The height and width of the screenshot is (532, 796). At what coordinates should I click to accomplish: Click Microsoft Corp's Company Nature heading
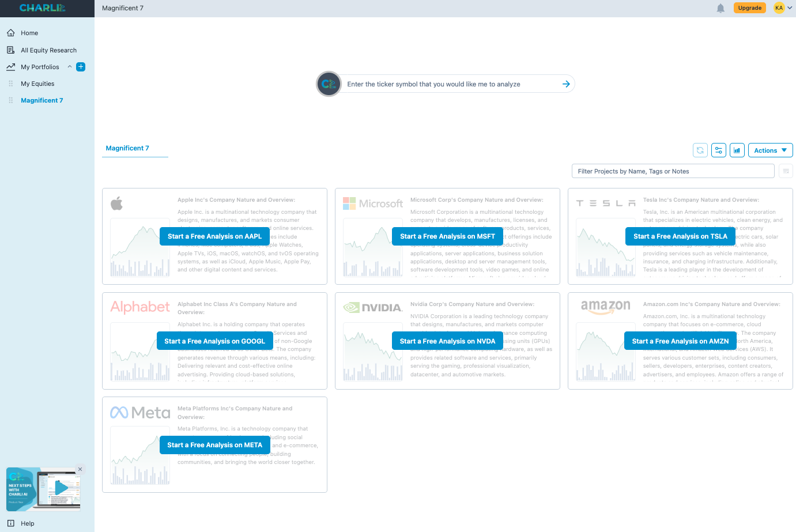[x=477, y=200]
